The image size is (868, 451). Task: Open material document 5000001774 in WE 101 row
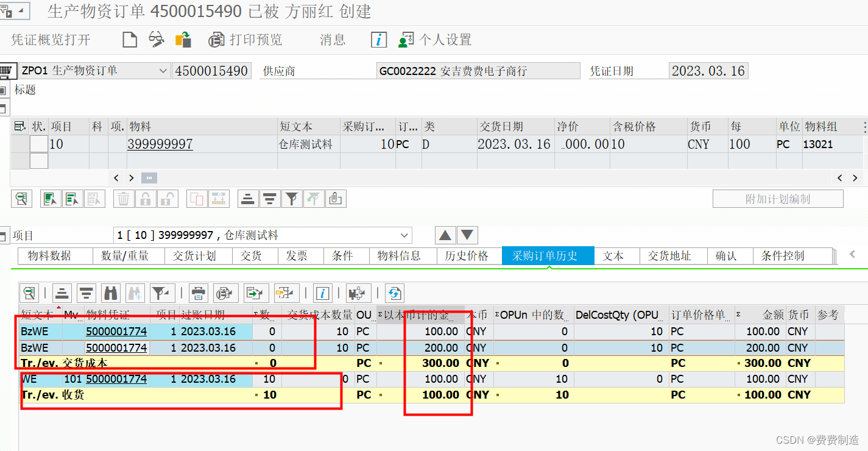(x=116, y=379)
